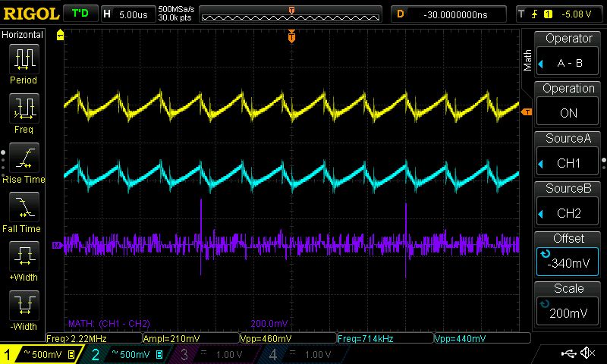Select channel 1 500mV tab
The width and height of the screenshot is (607, 364).
click(42, 354)
